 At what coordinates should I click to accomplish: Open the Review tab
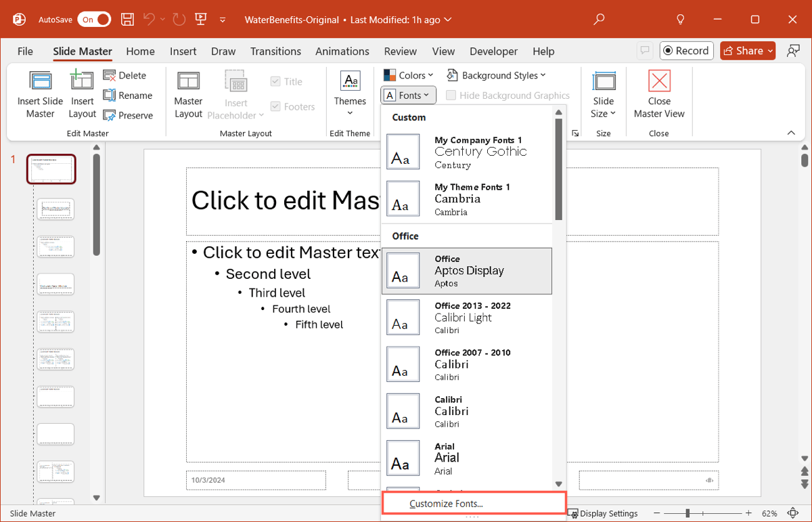(x=401, y=51)
